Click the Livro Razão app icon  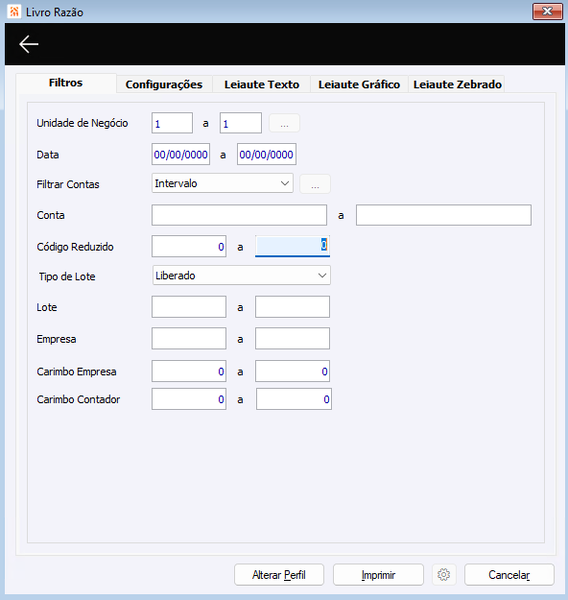(x=14, y=11)
